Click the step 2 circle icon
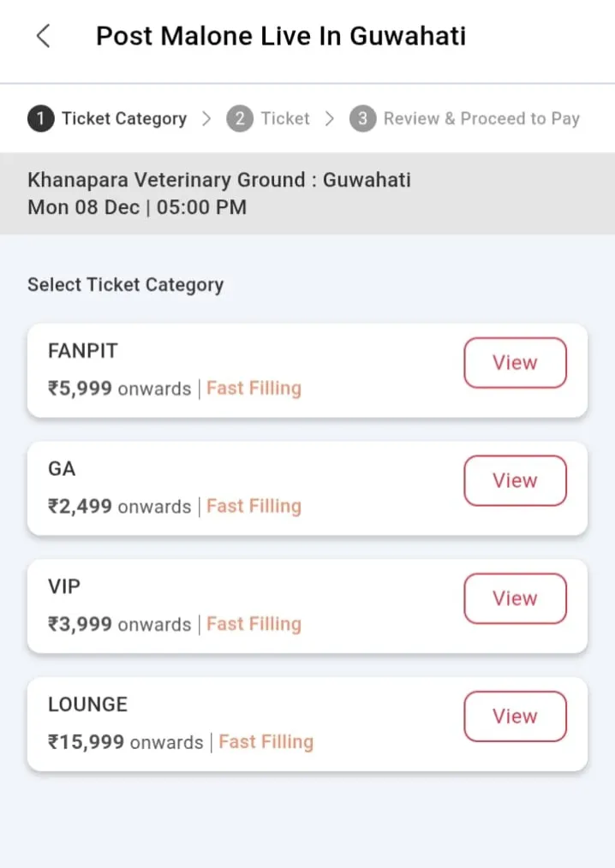 tap(240, 119)
